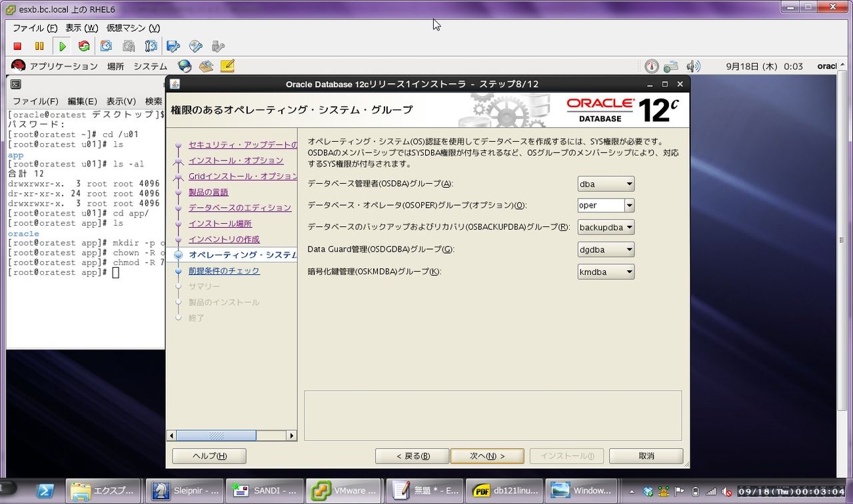Open the VMware ファイル menu
The height and width of the screenshot is (504, 853).
(35, 28)
